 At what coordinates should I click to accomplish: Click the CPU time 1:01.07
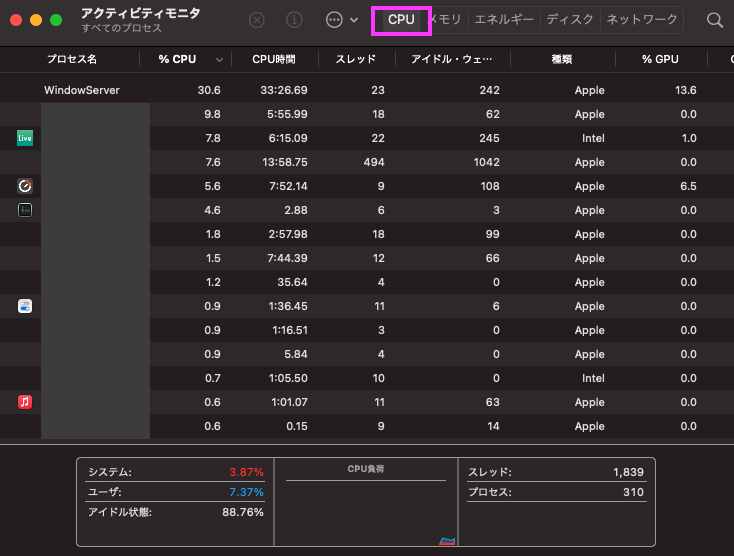coord(289,402)
